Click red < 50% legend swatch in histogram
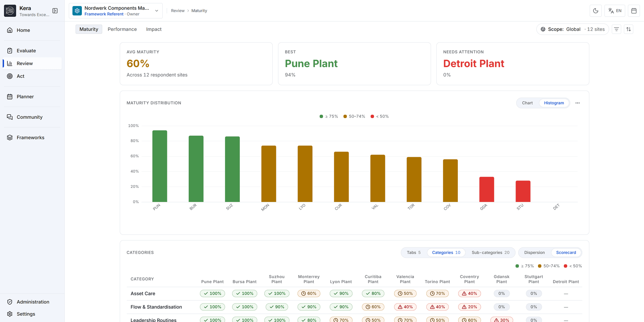644x322 pixels. coord(372,116)
